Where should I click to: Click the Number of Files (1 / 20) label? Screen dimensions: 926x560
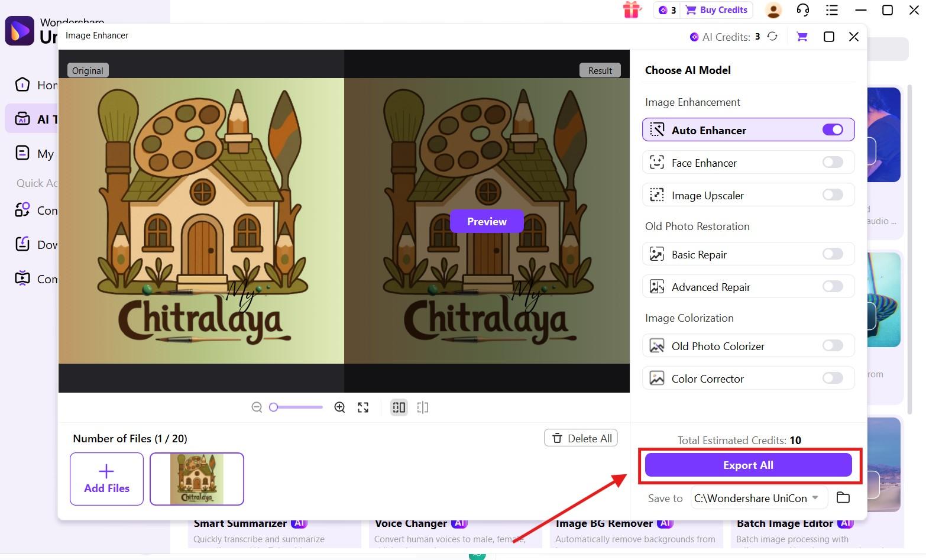click(x=130, y=438)
